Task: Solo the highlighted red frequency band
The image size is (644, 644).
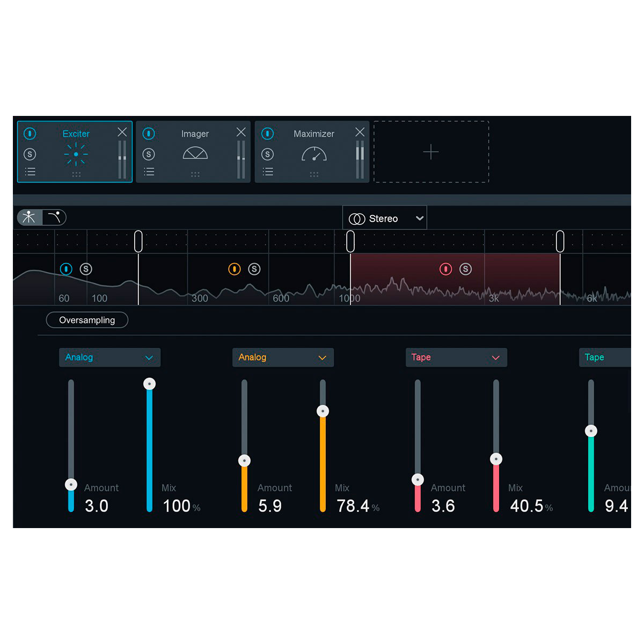Action: 466,269
